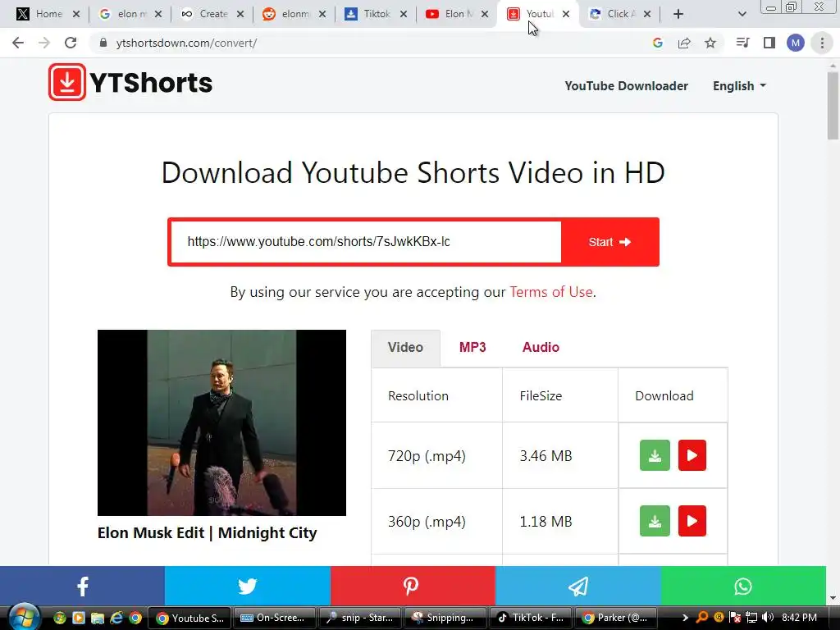The width and height of the screenshot is (840, 630).
Task: Switch to the Audio tab
Action: tap(541, 347)
